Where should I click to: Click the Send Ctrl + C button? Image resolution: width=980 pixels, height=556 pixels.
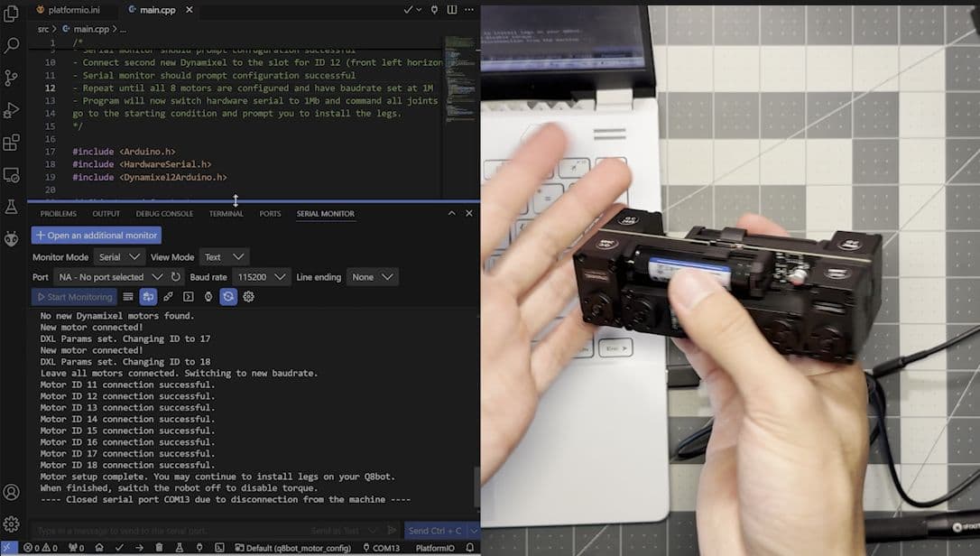(435, 531)
